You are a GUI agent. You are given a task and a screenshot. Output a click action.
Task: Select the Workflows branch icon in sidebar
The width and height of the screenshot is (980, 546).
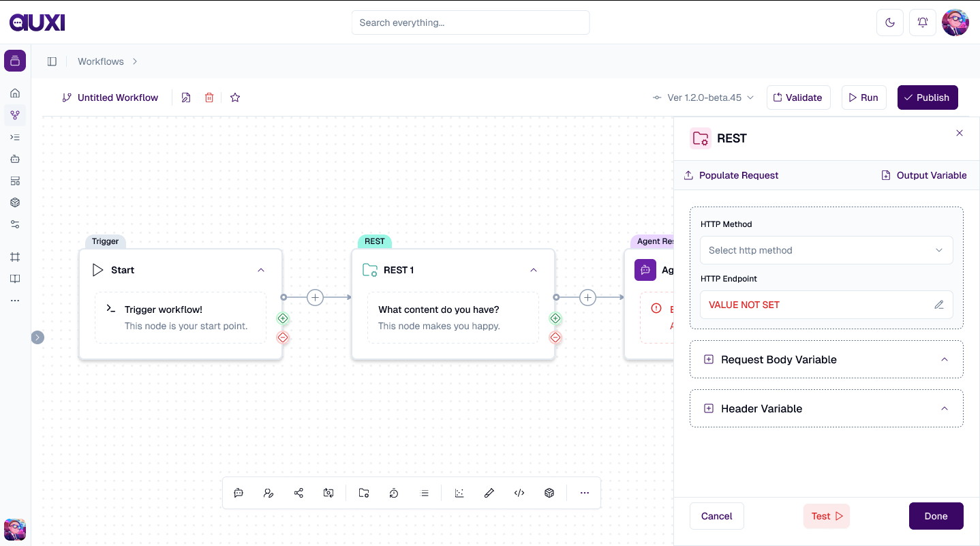tap(15, 115)
